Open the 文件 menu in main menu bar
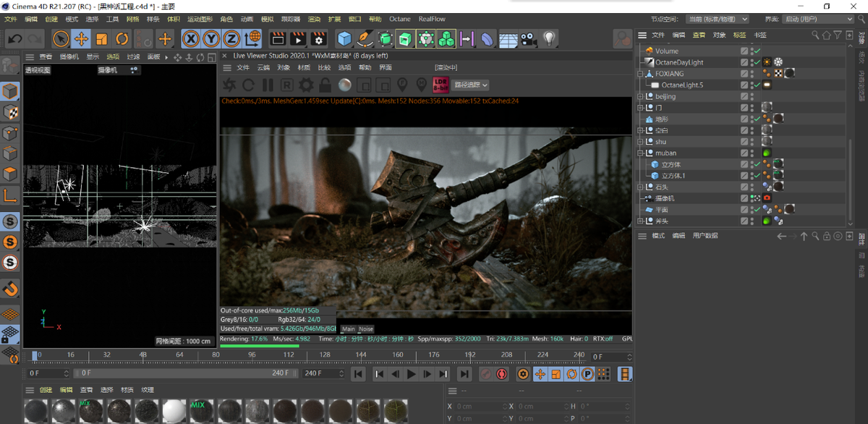Viewport: 868px width, 424px height. pos(11,19)
